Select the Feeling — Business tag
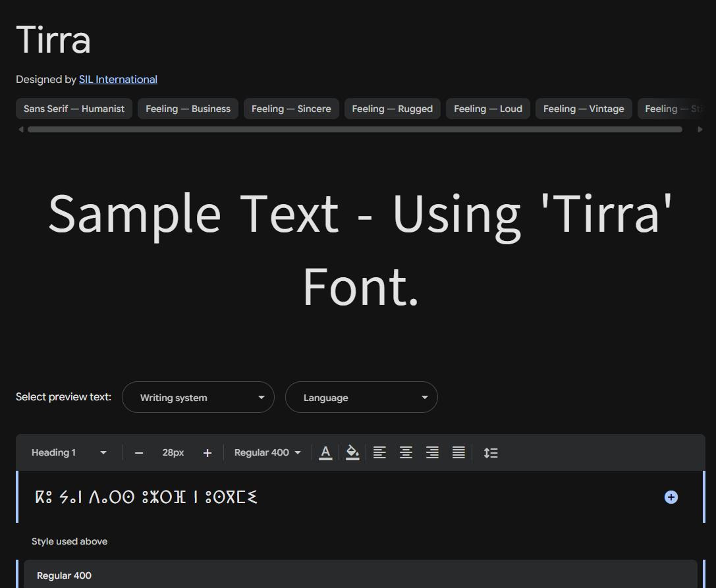Screen dimensions: 716x588 pyautogui.click(x=188, y=109)
